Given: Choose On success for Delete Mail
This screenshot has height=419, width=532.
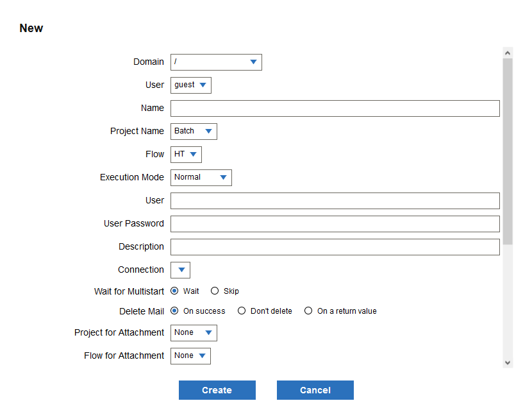Looking at the screenshot, I should [174, 311].
